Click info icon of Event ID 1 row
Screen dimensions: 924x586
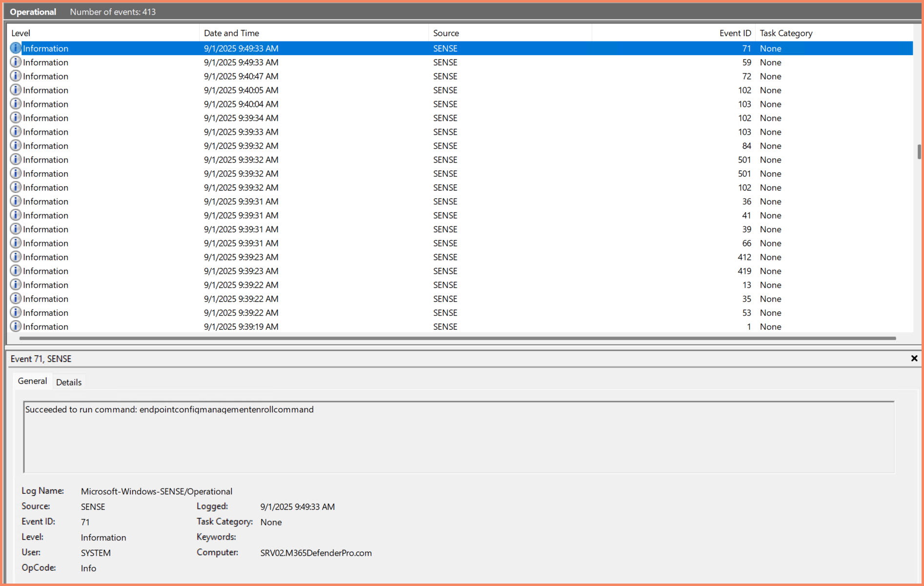point(16,326)
